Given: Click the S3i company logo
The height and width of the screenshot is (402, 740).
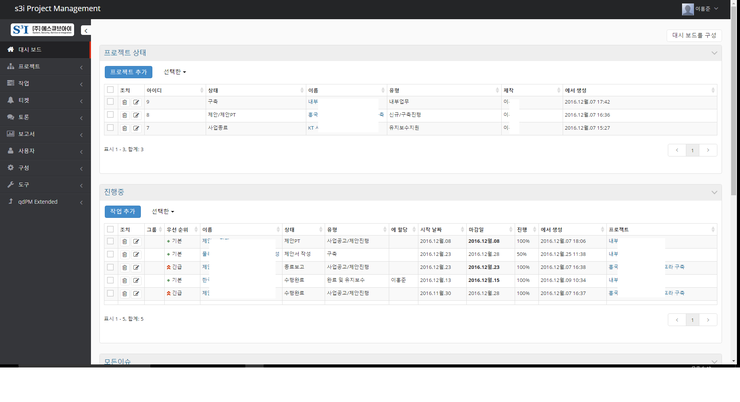Looking at the screenshot, I should click(x=42, y=30).
